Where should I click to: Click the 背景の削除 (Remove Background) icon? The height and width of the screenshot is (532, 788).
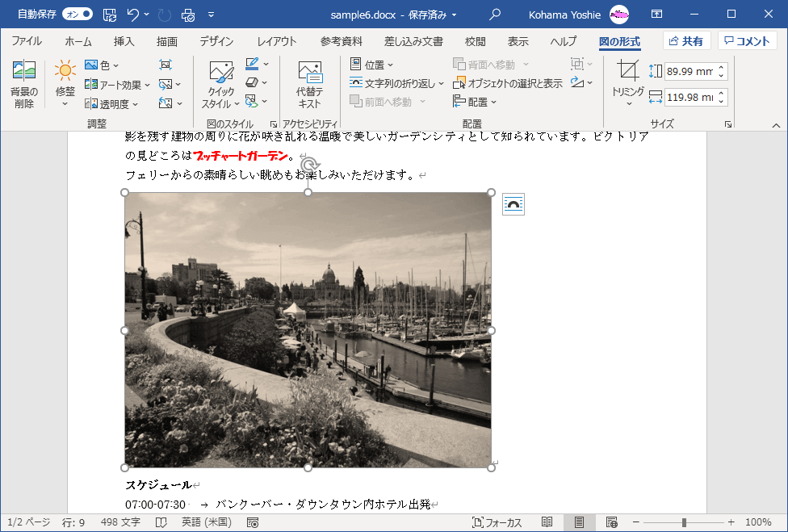tap(24, 71)
